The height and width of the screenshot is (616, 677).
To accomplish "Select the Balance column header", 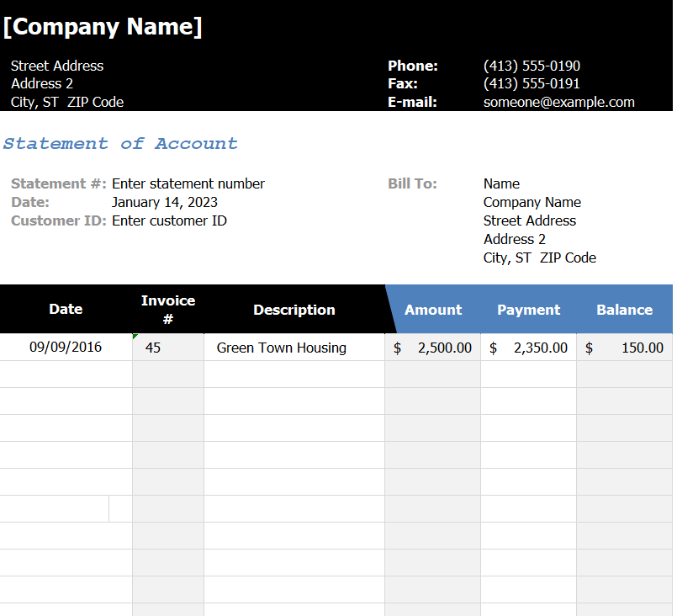I will click(624, 310).
